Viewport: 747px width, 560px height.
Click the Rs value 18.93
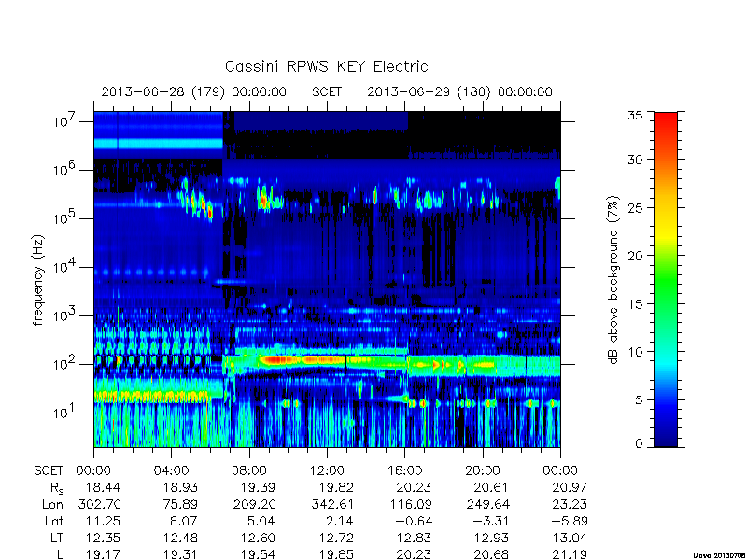(179, 487)
